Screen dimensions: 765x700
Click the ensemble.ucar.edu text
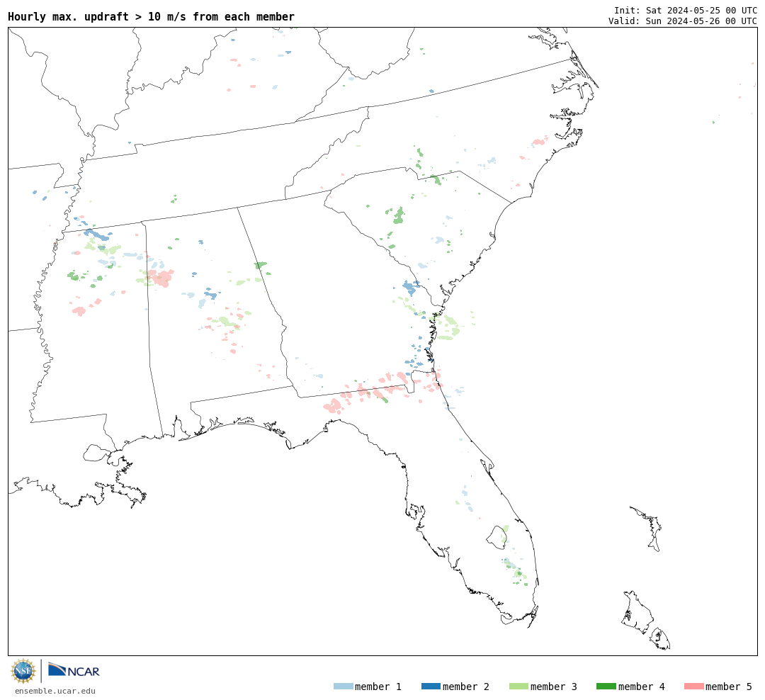[x=55, y=691]
